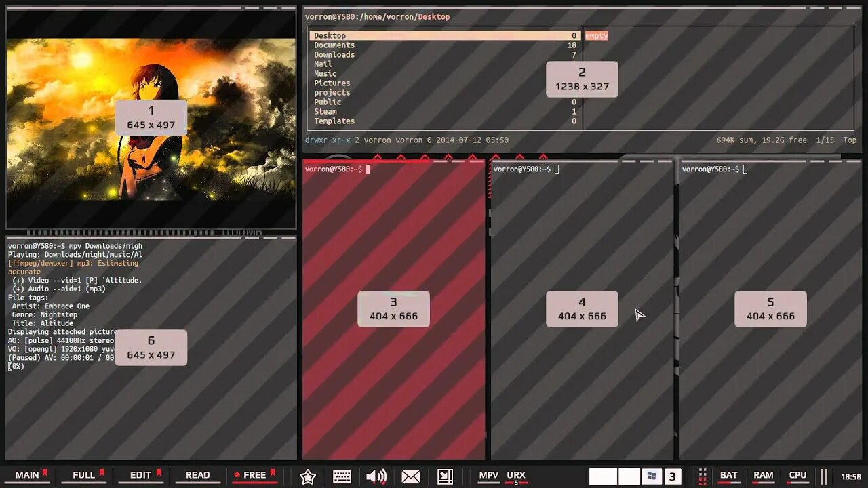This screenshot has width=868, height=488.
Task: Click the 'Genre: Nightstep' line
Action: [x=44, y=314]
